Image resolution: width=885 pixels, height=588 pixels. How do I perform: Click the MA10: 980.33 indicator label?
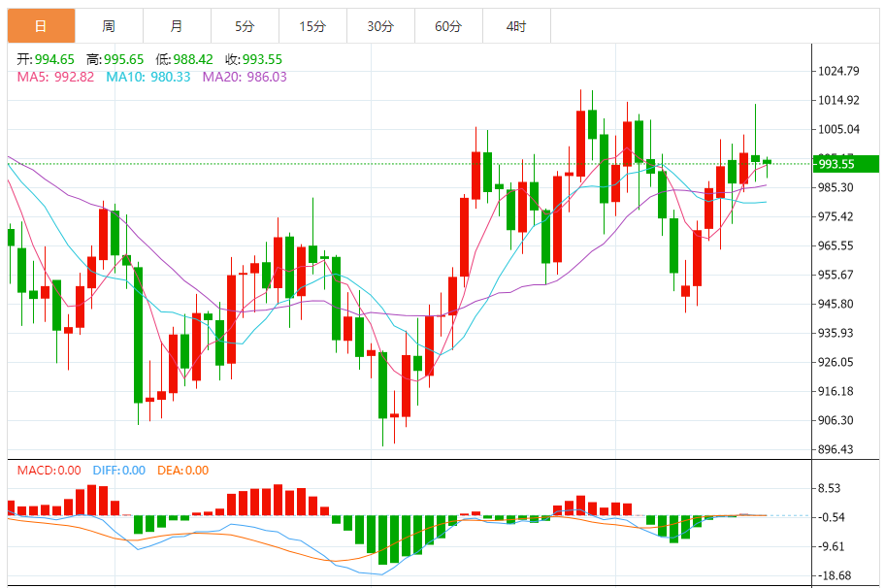(x=148, y=77)
